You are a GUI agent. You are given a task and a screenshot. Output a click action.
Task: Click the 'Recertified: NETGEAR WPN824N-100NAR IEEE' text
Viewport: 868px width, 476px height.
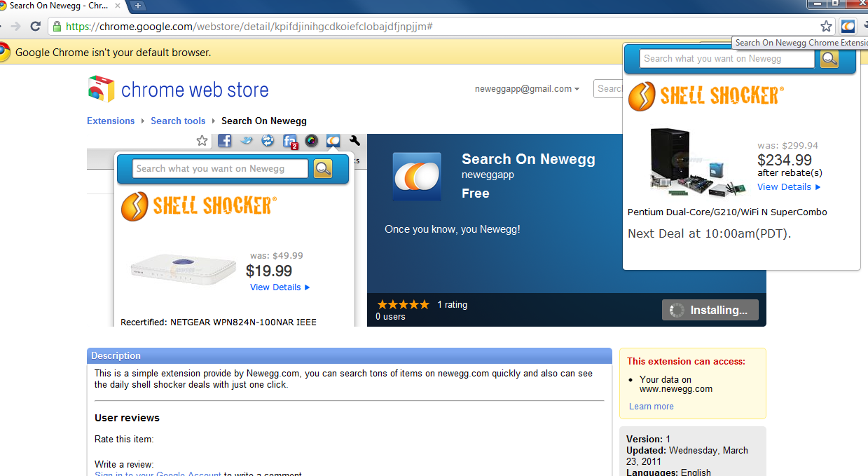tap(219, 322)
